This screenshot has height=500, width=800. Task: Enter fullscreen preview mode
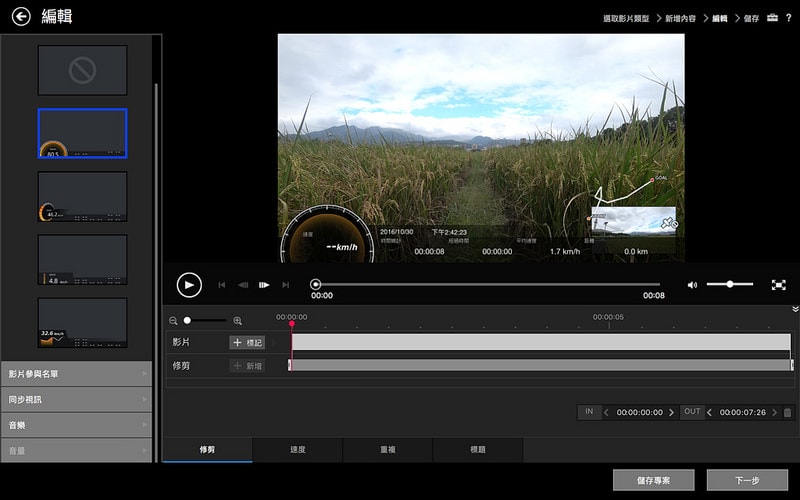click(778, 285)
